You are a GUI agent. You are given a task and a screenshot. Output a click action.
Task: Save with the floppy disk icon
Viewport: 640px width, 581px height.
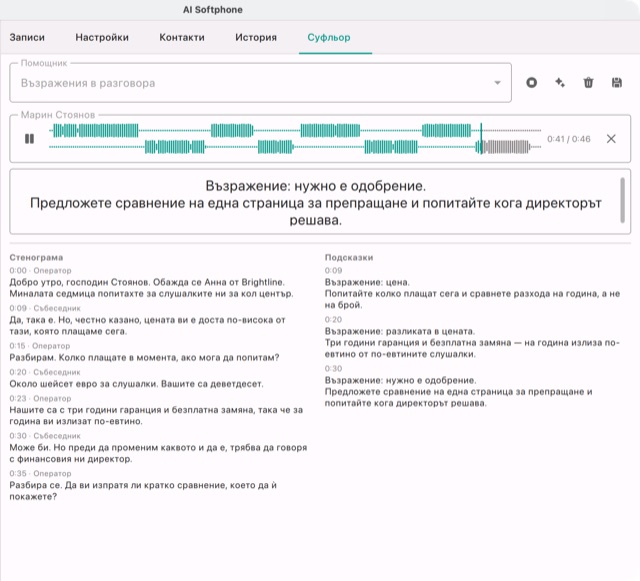617,83
